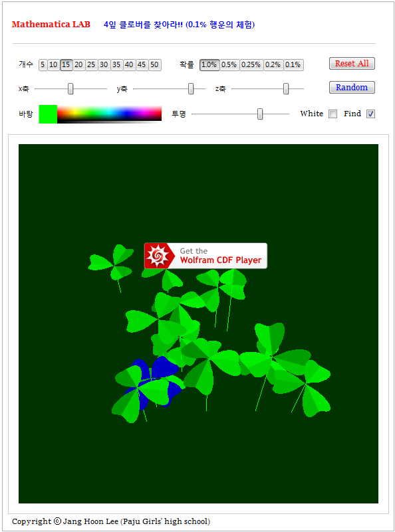This screenshot has width=395, height=532.
Task: Pick a color from rainbow gradient bar
Action: (109, 114)
